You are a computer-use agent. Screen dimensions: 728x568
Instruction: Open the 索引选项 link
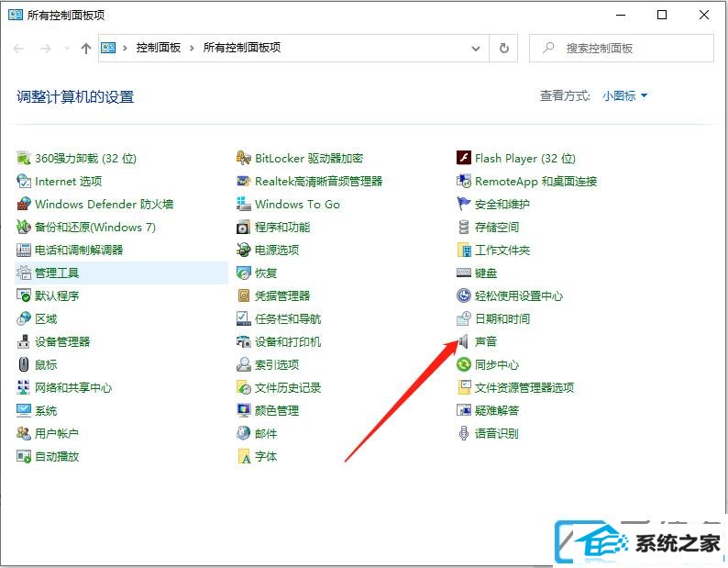coord(277,365)
